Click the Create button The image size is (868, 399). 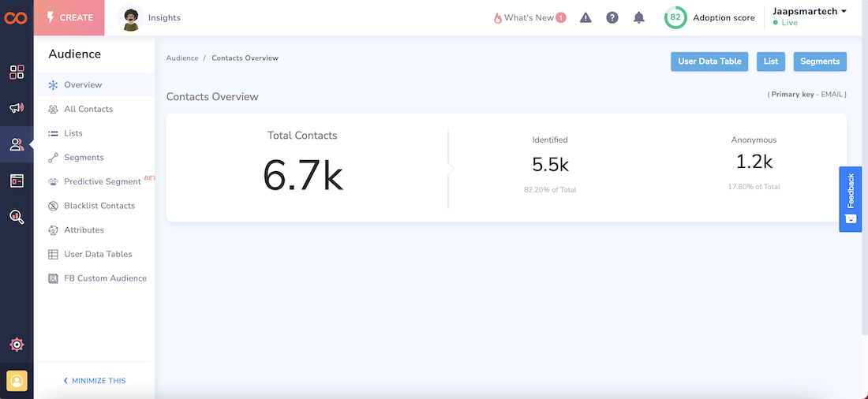click(69, 17)
